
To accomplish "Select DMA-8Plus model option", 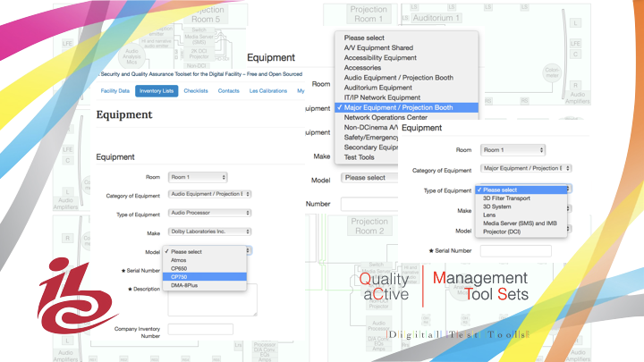I will pos(205,285).
